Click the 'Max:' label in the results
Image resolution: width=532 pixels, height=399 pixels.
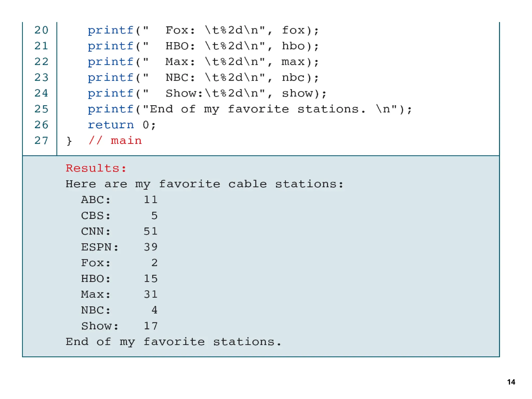coord(96,295)
